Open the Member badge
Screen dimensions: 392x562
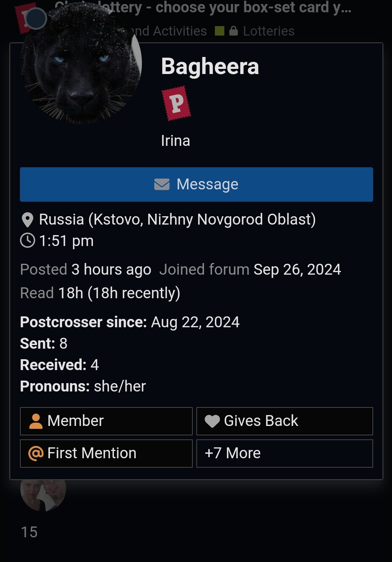click(x=106, y=421)
